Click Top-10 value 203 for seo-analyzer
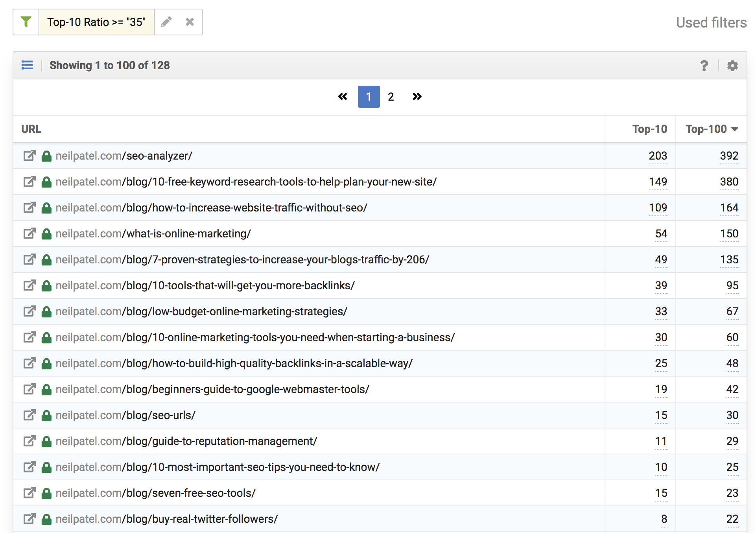 658,156
